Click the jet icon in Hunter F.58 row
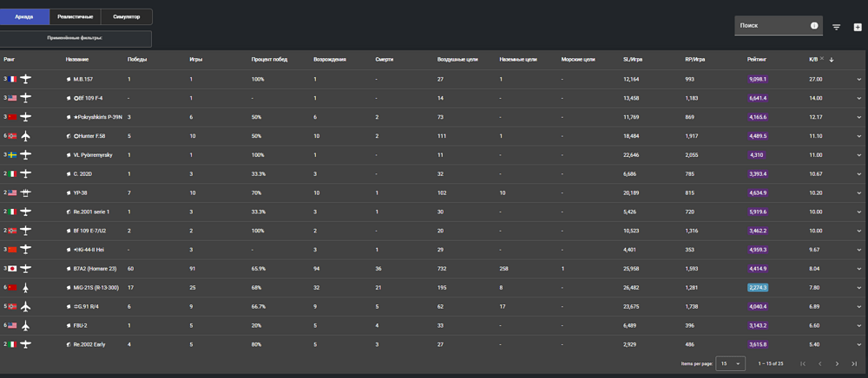This screenshot has height=378, width=868. pyautogui.click(x=25, y=136)
